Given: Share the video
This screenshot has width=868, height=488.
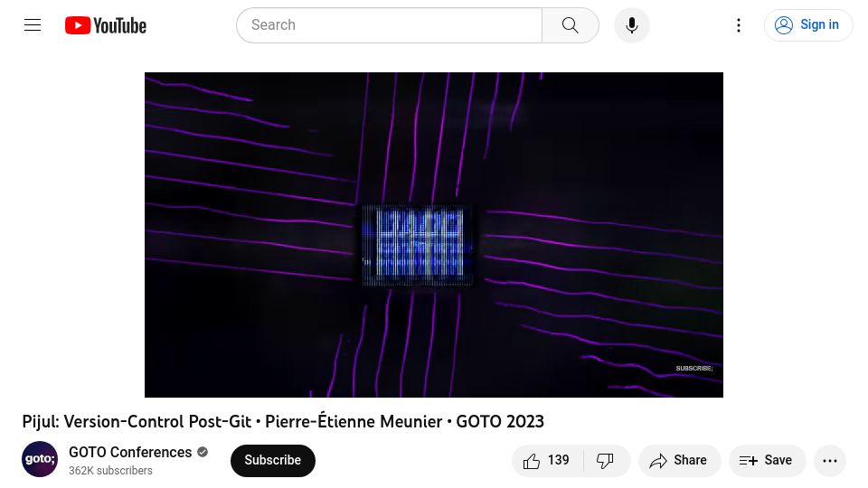Looking at the screenshot, I should coord(679,460).
